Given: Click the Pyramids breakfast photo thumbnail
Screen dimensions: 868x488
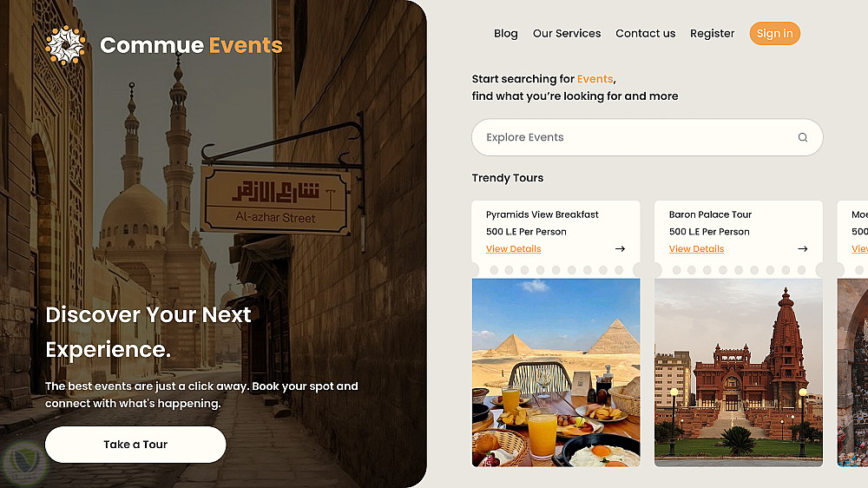Looking at the screenshot, I should pos(556,372).
